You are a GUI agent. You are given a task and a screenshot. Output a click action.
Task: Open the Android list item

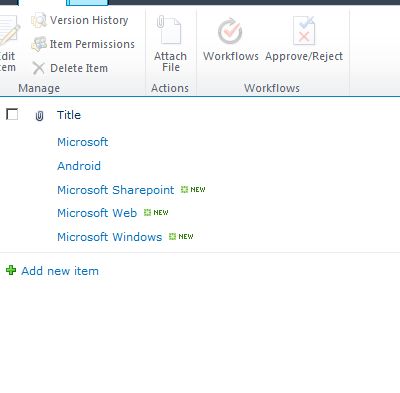coord(79,166)
